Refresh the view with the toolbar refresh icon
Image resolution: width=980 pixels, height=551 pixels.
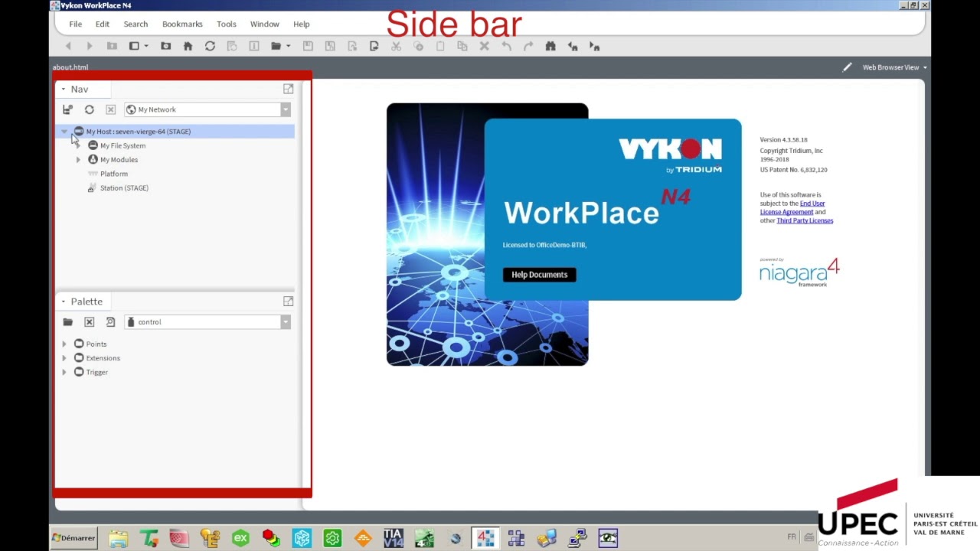tap(210, 47)
